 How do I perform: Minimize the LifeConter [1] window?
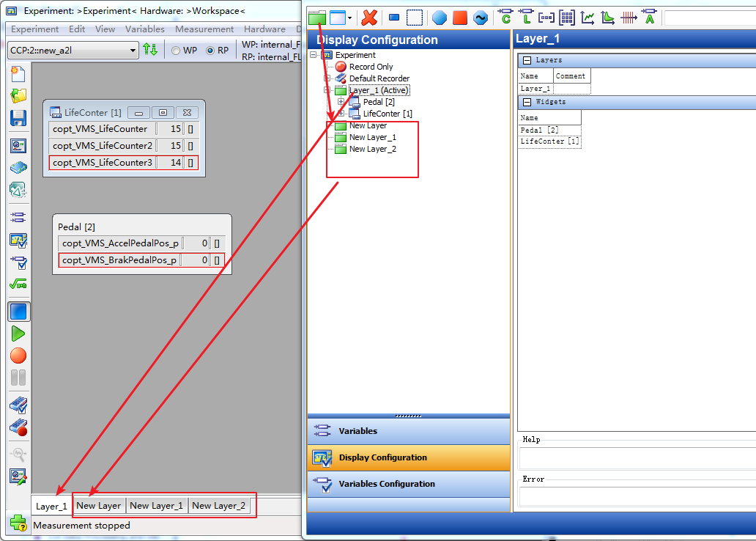click(139, 113)
